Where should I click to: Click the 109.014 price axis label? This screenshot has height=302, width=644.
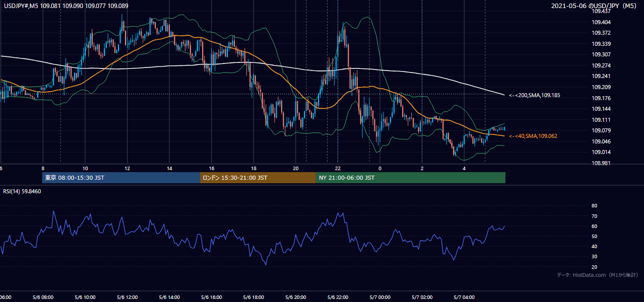[601, 153]
